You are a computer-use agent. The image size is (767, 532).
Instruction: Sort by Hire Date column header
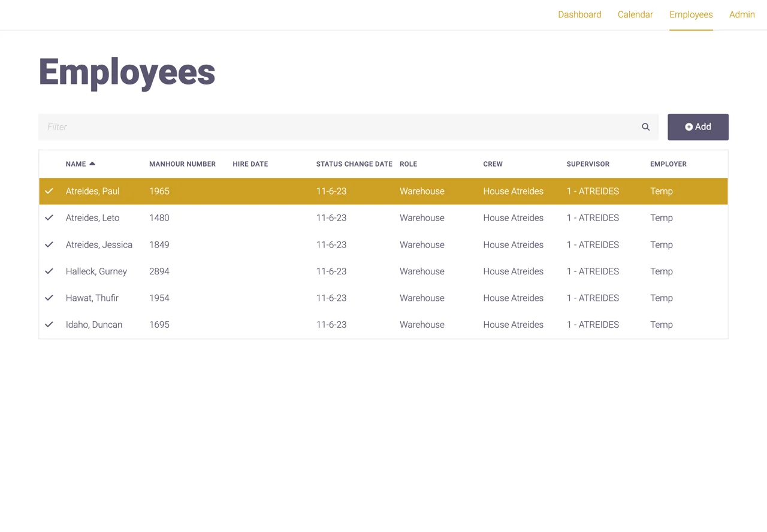click(250, 164)
